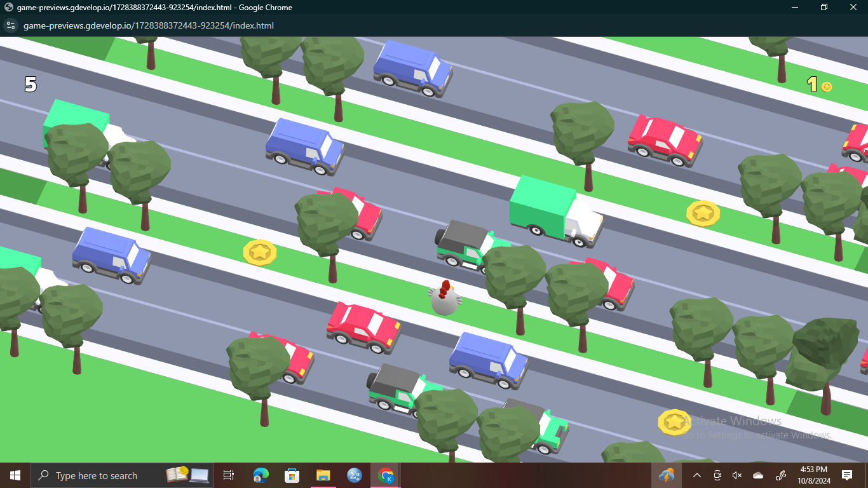
Task: View site information icon in the address bar
Action: [x=10, y=26]
